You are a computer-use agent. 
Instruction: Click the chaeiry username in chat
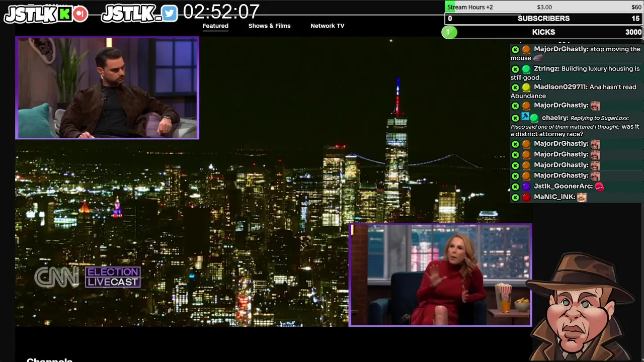point(555,118)
